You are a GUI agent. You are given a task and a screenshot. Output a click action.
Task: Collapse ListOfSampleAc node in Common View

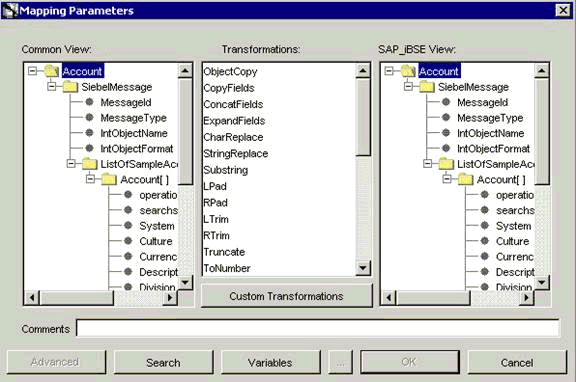[x=71, y=163]
